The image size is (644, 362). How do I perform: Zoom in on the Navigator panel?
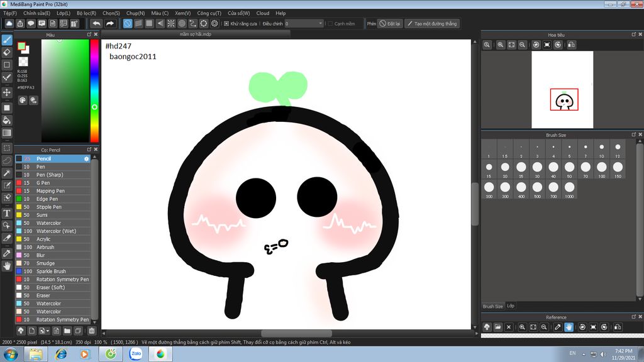pos(500,45)
